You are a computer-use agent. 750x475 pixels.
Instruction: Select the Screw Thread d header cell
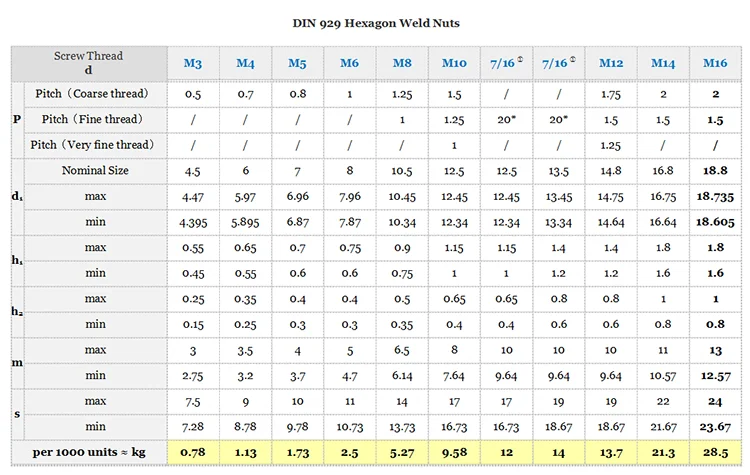[x=89, y=63]
